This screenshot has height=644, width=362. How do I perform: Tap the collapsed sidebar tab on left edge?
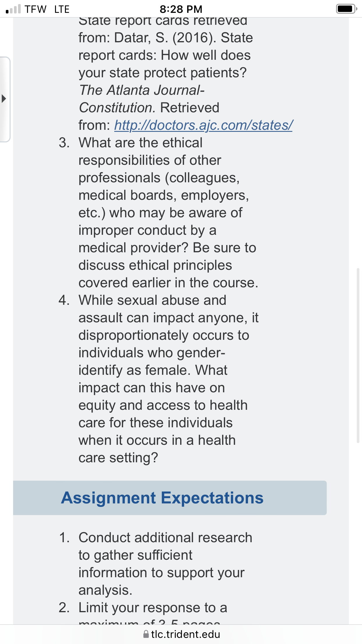click(5, 99)
